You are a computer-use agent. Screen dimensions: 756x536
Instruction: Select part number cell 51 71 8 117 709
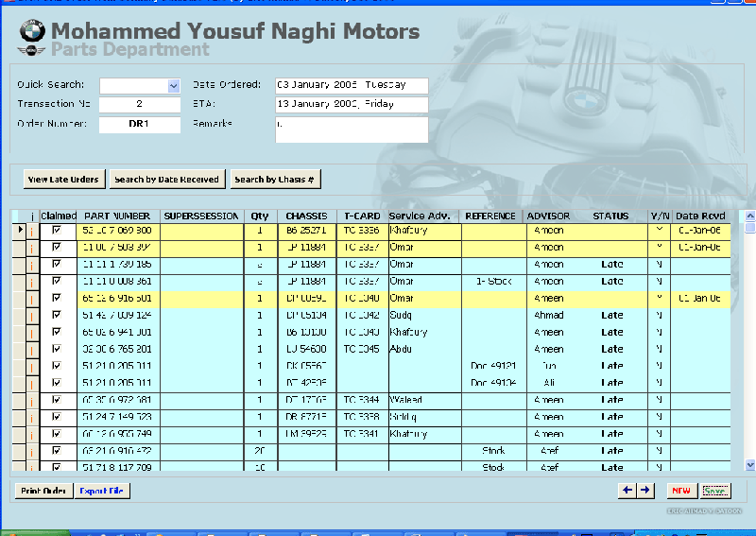click(x=117, y=467)
